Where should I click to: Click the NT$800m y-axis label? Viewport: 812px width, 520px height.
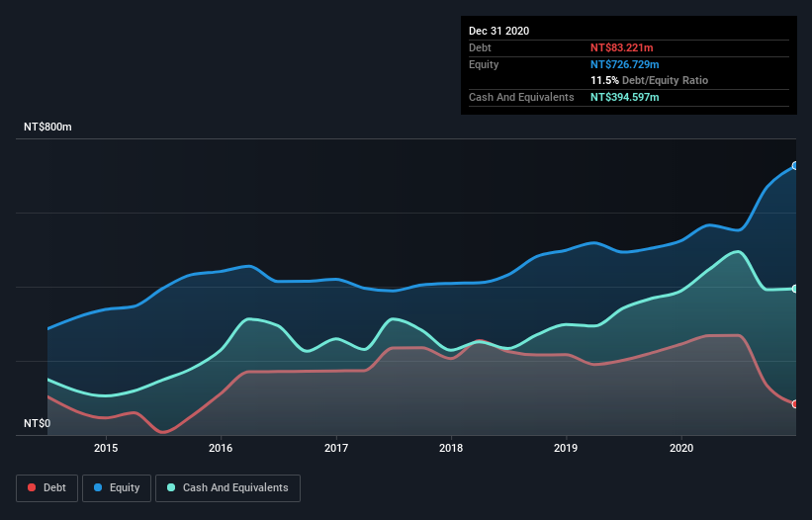(x=47, y=127)
